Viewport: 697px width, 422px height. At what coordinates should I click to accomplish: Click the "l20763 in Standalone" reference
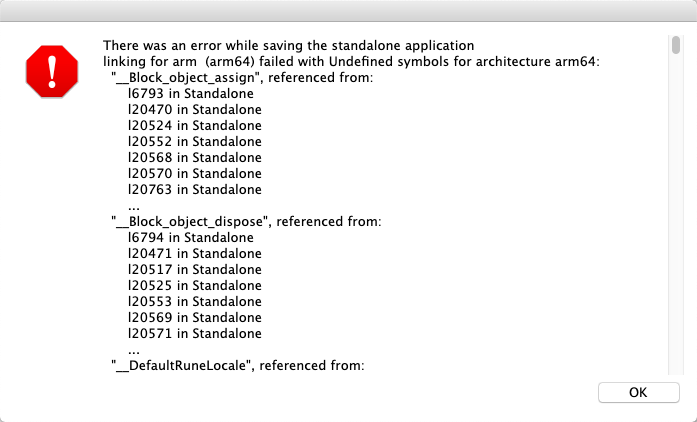pyautogui.click(x=194, y=190)
